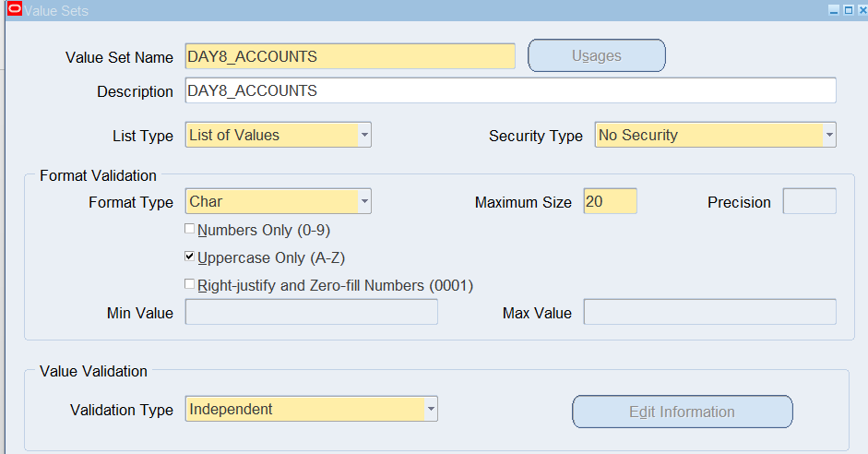Enable Right-justify and Zero-fill Numbers
The image size is (868, 454).
click(x=189, y=284)
